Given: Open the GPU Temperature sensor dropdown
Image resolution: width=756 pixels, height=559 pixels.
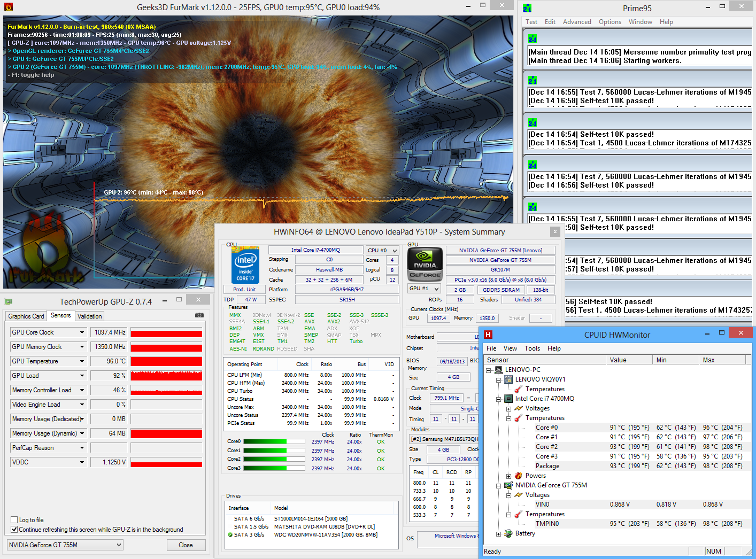Looking at the screenshot, I should (82, 361).
